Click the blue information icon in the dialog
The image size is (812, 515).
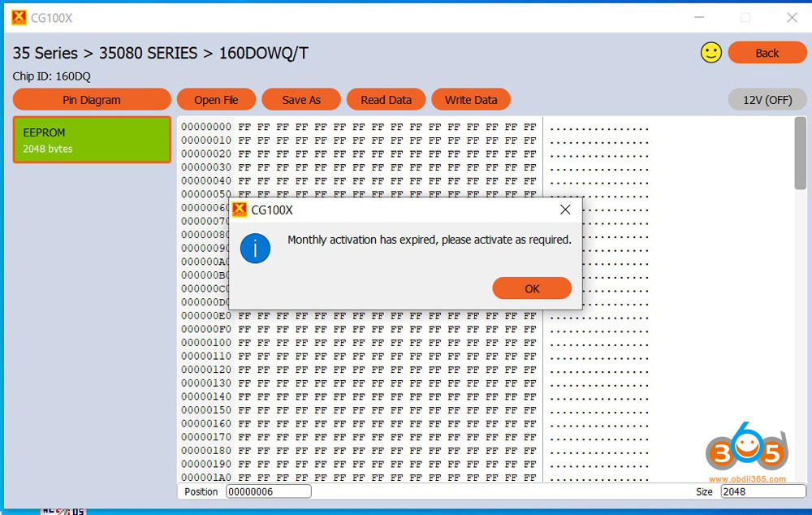256,249
